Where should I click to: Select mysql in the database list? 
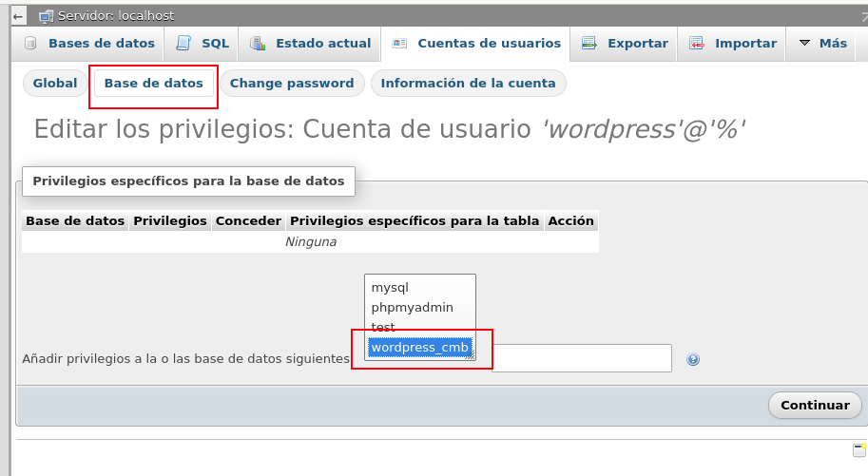pyautogui.click(x=390, y=287)
